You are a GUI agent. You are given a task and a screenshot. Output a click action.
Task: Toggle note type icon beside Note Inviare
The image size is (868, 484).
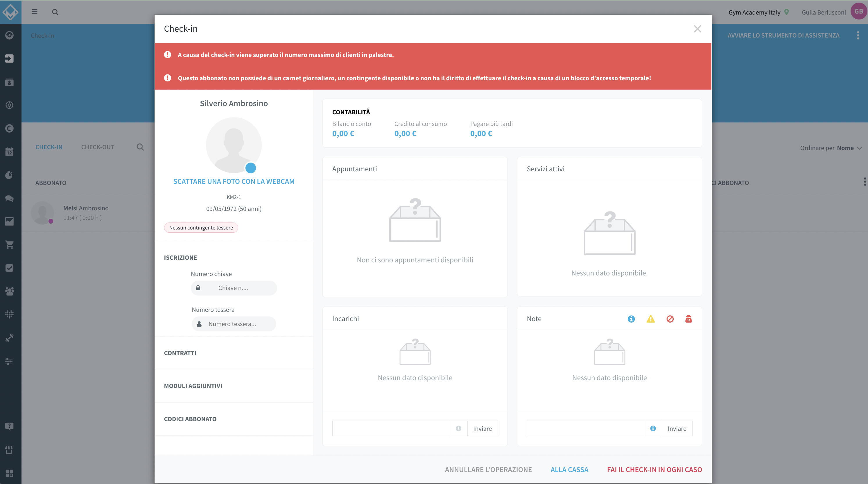click(x=653, y=428)
